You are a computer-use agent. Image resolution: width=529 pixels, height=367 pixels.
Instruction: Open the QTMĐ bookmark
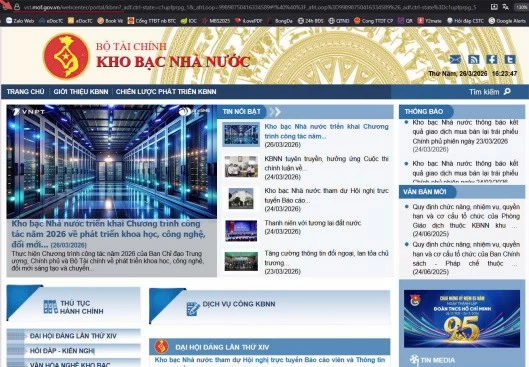(x=339, y=21)
